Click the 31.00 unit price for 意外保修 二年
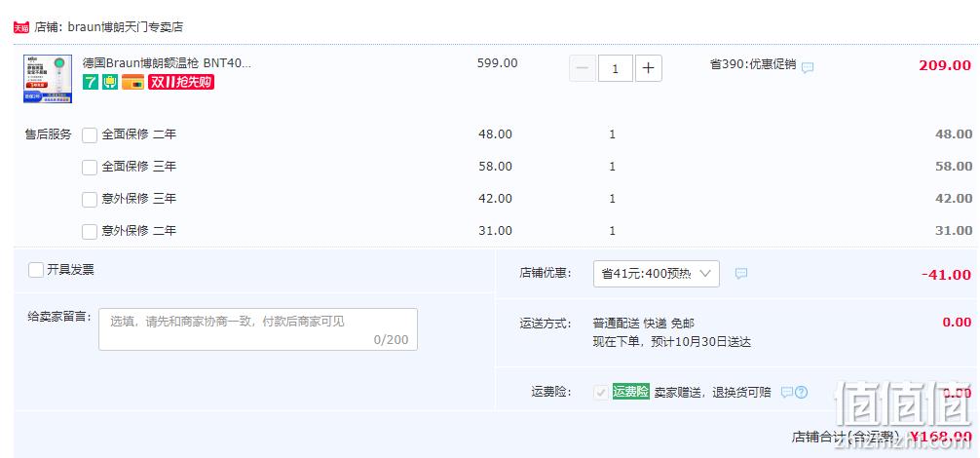 [495, 231]
